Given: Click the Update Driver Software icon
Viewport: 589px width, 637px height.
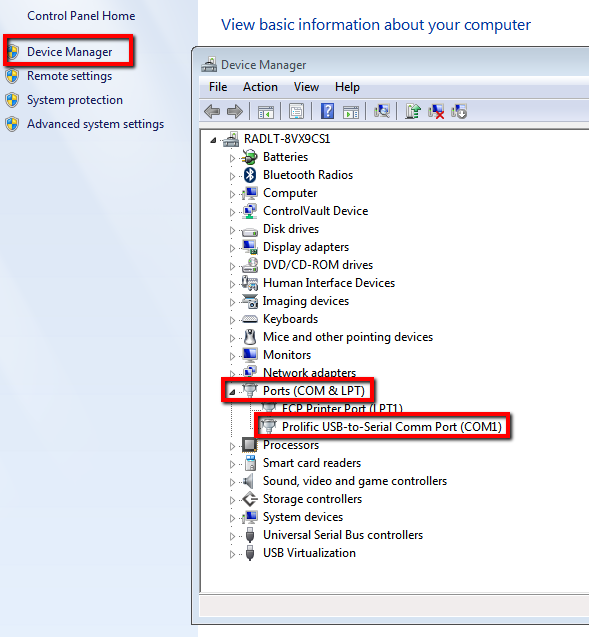Looking at the screenshot, I should pos(413,111).
